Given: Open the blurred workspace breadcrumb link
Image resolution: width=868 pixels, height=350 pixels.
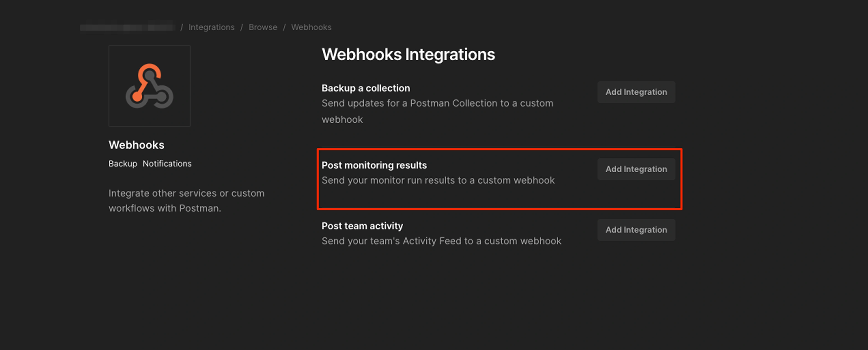Looking at the screenshot, I should click(x=127, y=27).
